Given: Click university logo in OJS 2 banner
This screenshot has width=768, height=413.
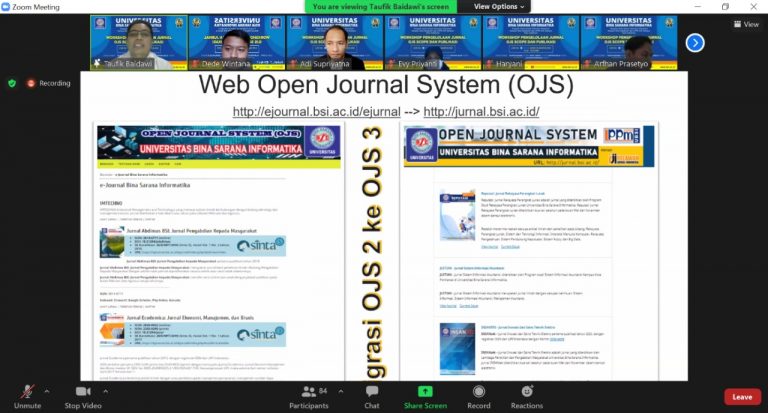Looking at the screenshot, I should tap(322, 142).
